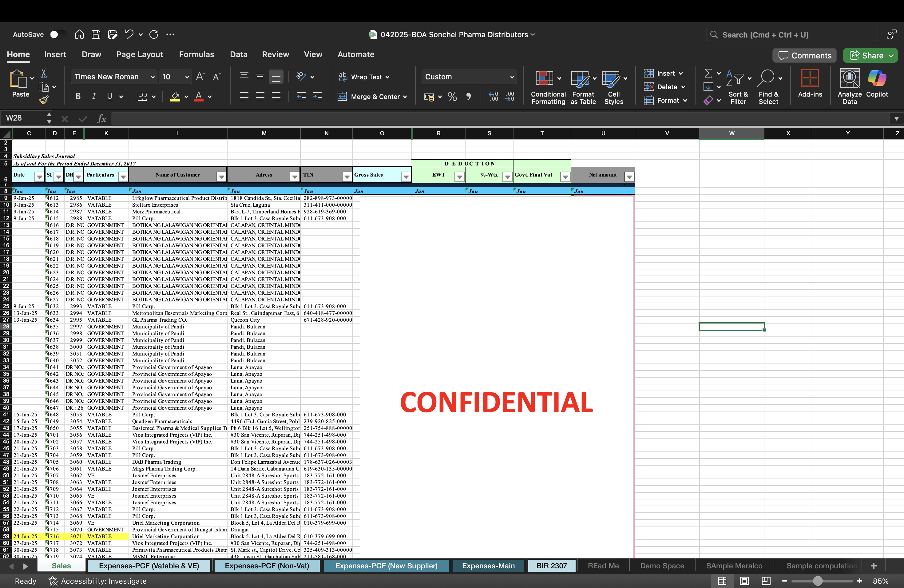Click the Redo icon

tap(154, 34)
